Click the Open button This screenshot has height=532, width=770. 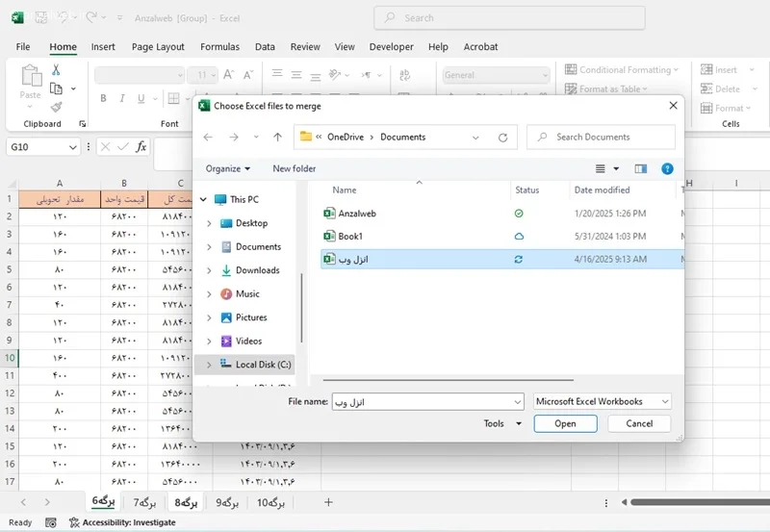click(x=565, y=423)
